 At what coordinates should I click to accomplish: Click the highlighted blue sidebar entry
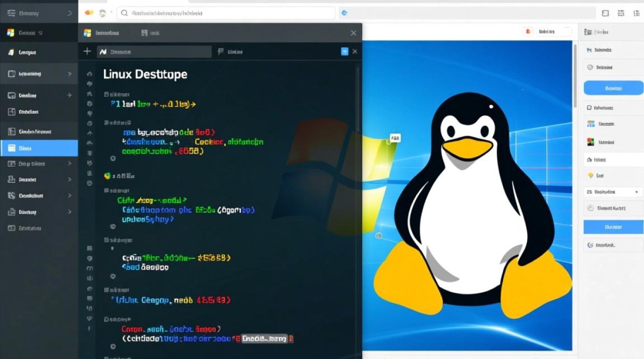pos(38,148)
